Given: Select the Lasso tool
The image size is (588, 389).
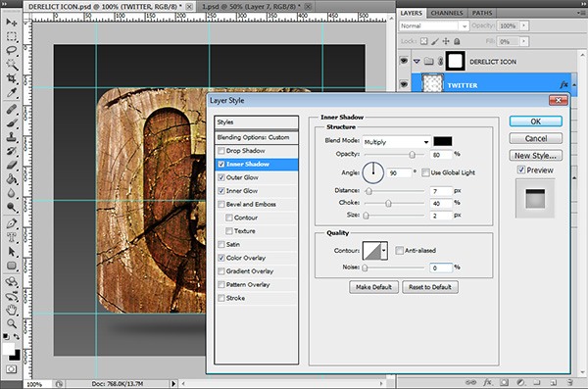Looking at the screenshot, I should point(12,50).
